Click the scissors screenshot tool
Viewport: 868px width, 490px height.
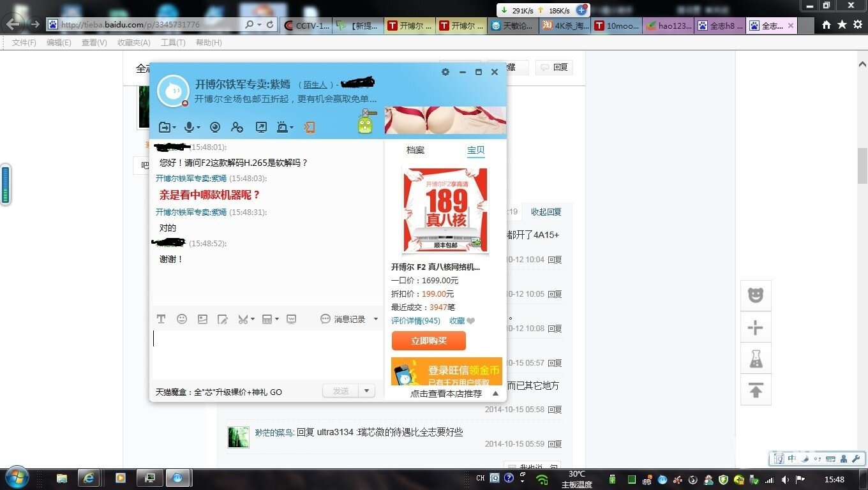click(x=243, y=319)
